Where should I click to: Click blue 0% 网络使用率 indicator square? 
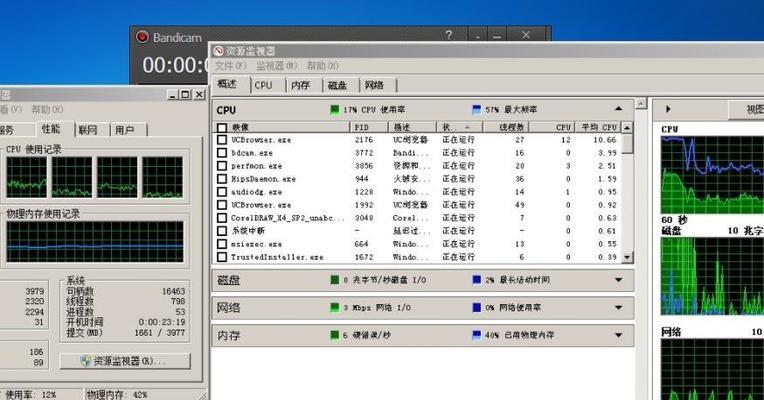477,307
